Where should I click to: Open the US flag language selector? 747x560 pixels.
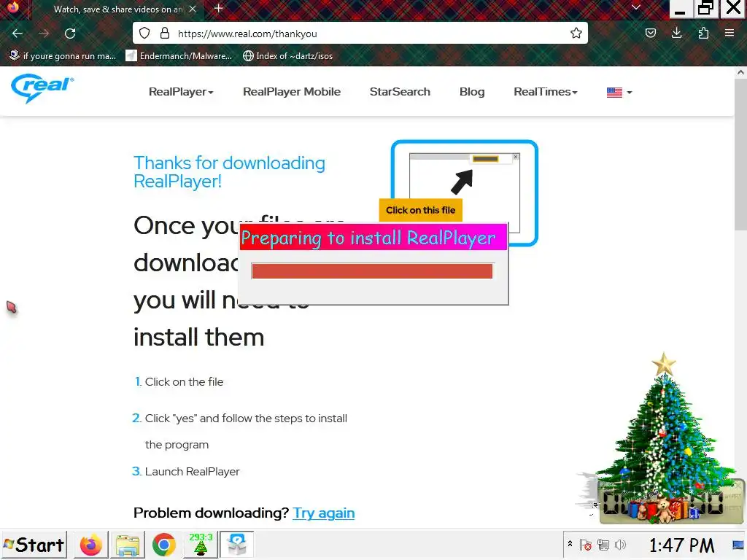click(x=619, y=92)
